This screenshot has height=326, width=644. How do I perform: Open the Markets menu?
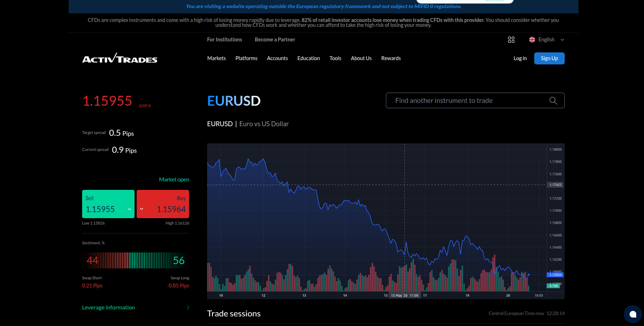pyautogui.click(x=216, y=58)
